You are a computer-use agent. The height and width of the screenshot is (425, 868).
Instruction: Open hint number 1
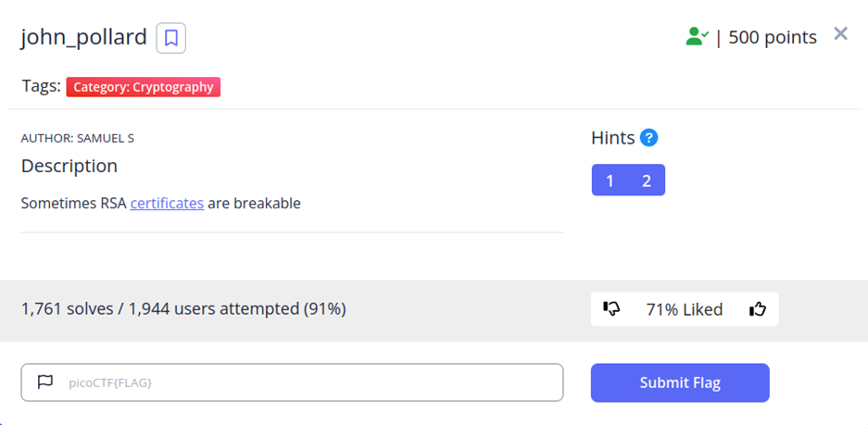pos(610,181)
